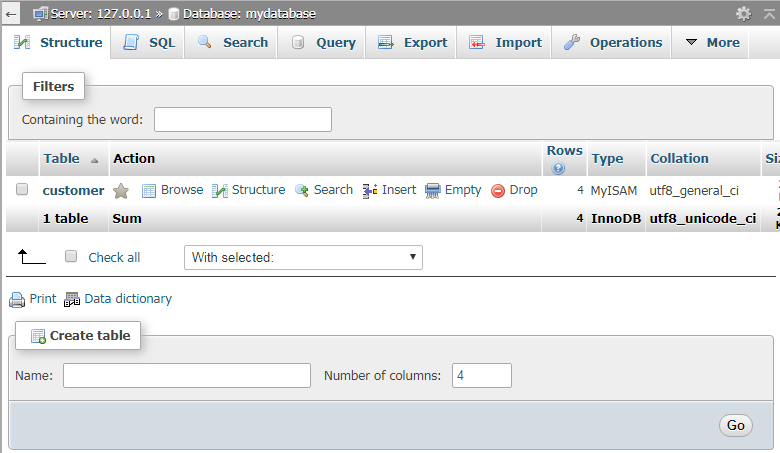Click the Structure tab icon
The width and height of the screenshot is (780, 453).
(x=22, y=42)
